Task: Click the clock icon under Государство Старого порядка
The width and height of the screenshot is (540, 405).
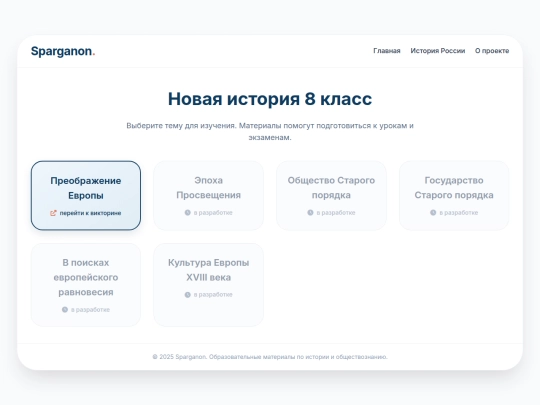Action: coord(433,213)
